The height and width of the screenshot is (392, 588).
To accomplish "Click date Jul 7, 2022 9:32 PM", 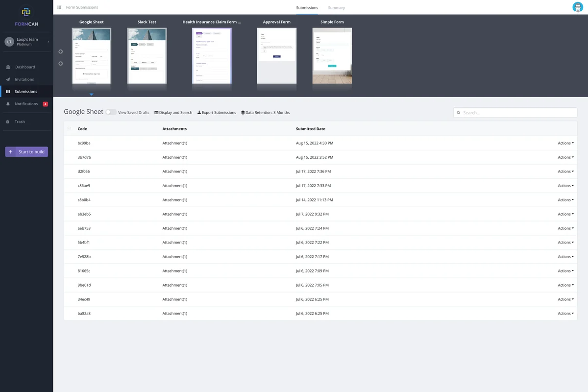I will click(312, 214).
